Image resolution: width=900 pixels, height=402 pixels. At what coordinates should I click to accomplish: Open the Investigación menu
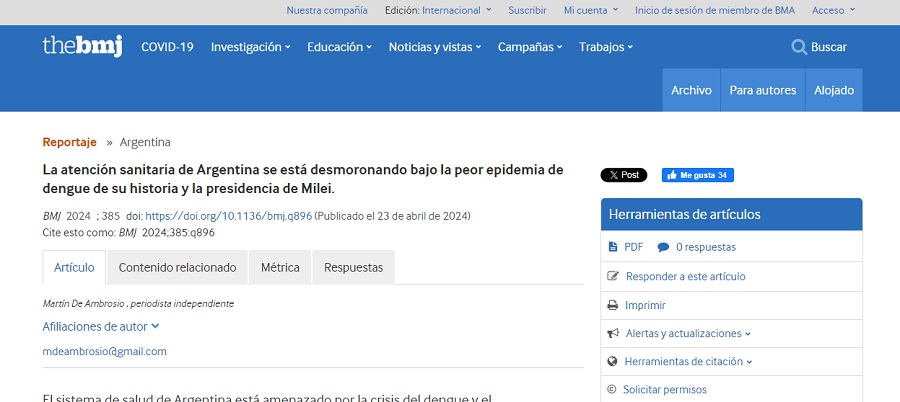coord(250,47)
